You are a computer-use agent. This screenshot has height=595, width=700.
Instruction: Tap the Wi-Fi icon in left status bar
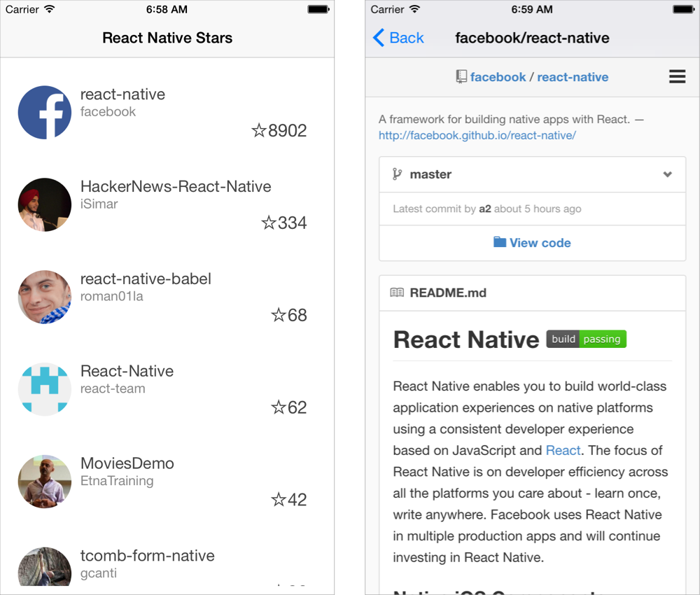click(49, 9)
